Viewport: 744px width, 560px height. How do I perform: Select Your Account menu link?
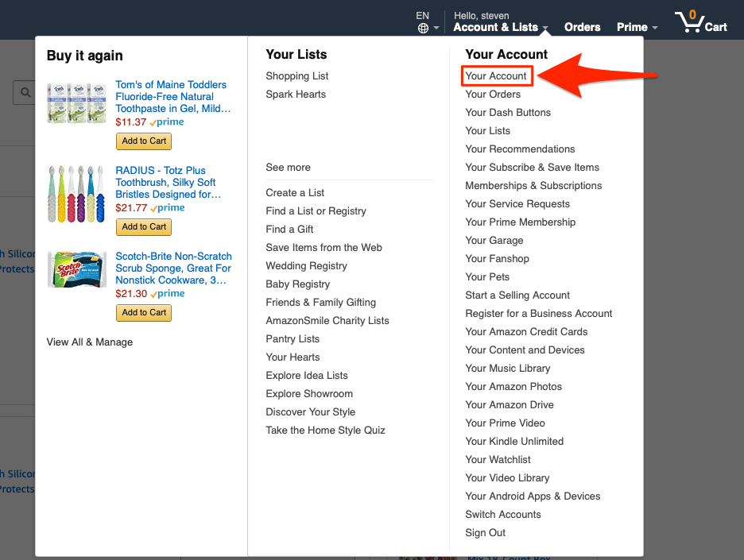click(496, 76)
